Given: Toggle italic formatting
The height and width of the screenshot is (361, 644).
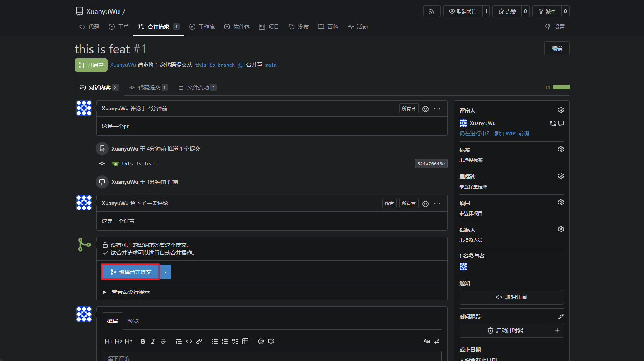Looking at the screenshot, I should click(x=153, y=341).
